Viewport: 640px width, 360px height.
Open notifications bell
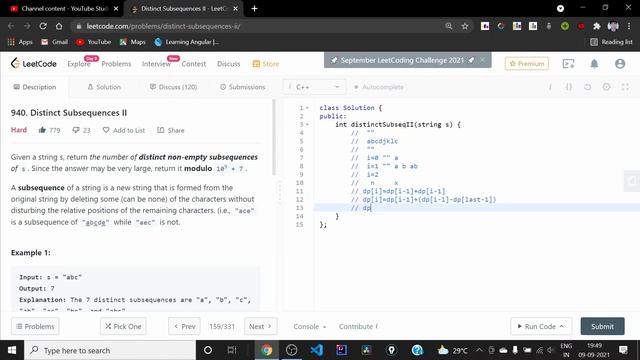click(594, 64)
